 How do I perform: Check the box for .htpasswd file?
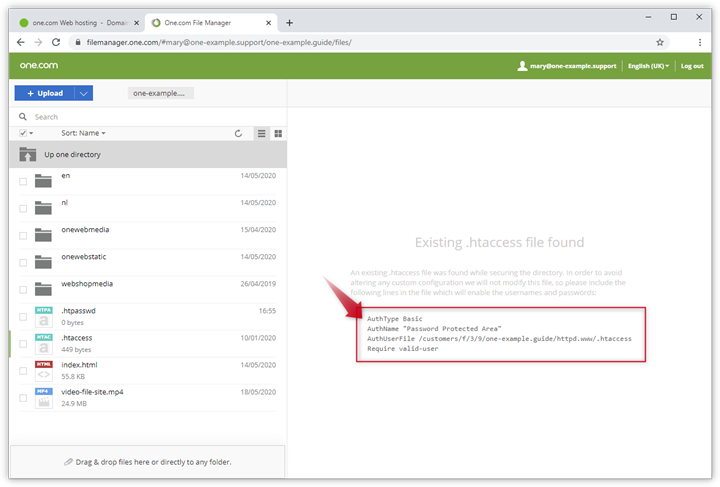23,317
